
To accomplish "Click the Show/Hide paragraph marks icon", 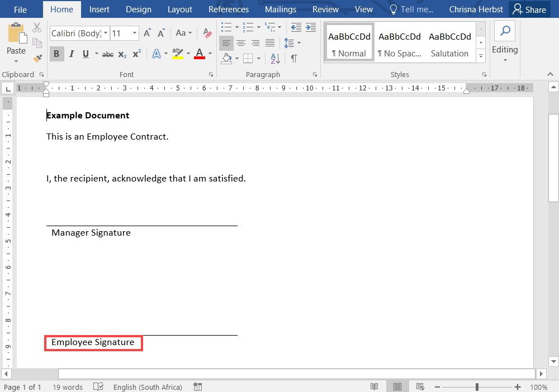I will 294,58.
